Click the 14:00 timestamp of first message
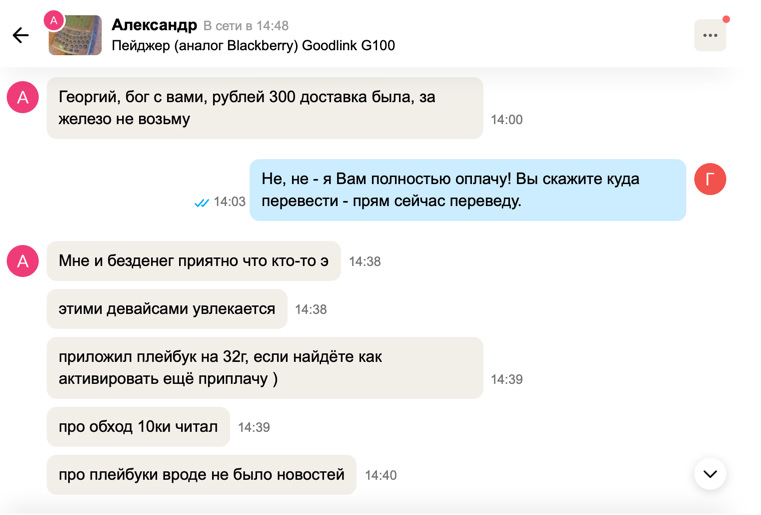This screenshot has height=515, width=761. 506,120
